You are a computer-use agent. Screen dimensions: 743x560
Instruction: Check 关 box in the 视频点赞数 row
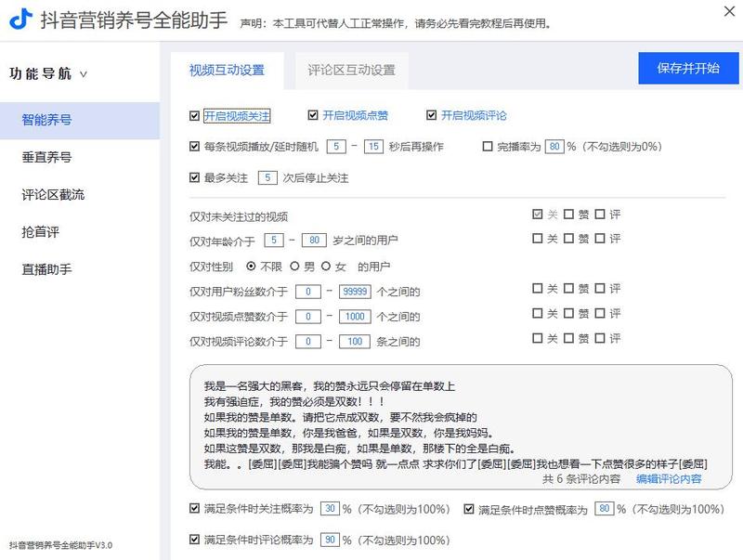click(538, 313)
